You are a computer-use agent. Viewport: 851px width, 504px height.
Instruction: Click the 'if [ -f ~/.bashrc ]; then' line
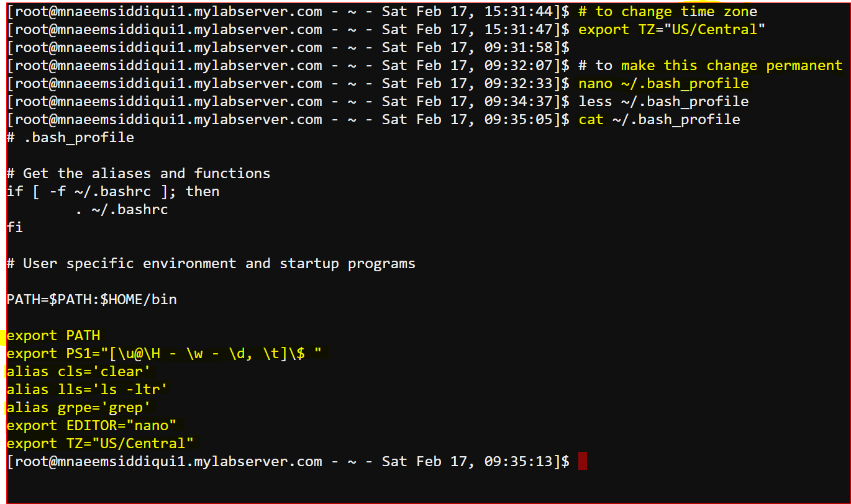pyautogui.click(x=113, y=191)
